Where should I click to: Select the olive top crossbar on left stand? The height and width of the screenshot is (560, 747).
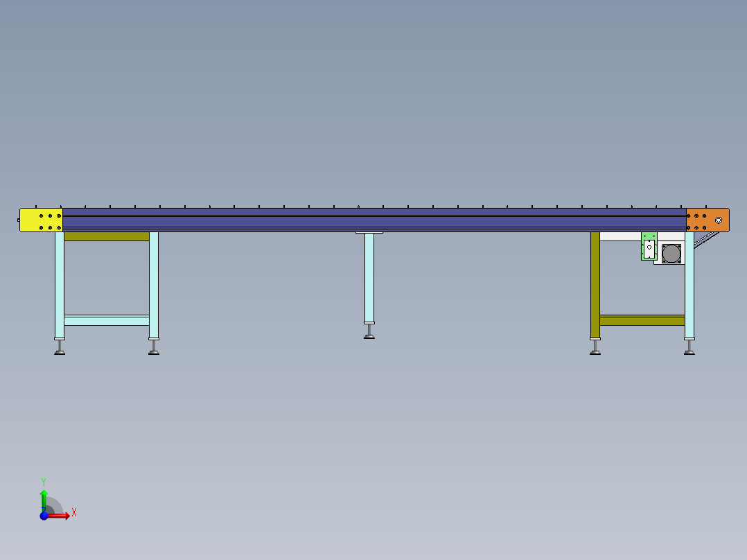point(107,236)
